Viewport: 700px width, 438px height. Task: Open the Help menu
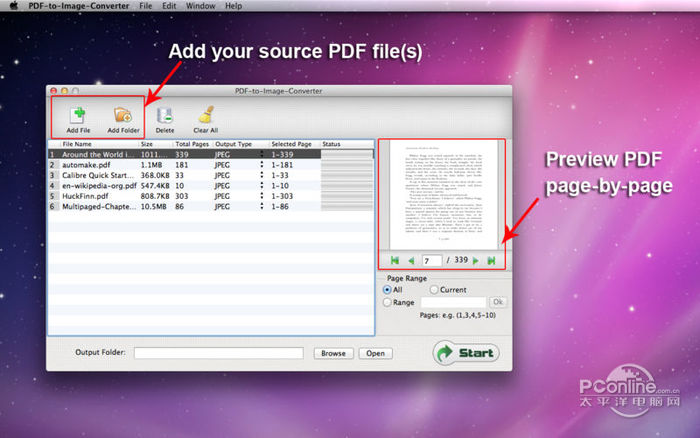pyautogui.click(x=233, y=6)
